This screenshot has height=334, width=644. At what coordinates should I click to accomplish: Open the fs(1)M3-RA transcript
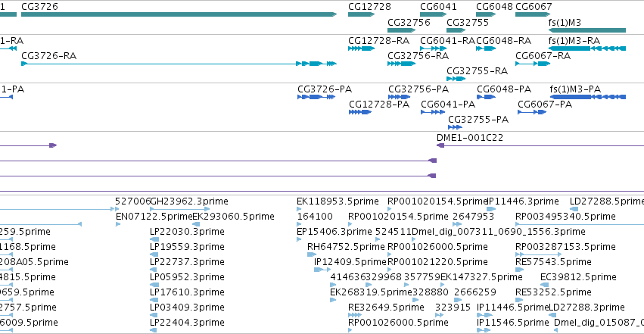click(587, 48)
